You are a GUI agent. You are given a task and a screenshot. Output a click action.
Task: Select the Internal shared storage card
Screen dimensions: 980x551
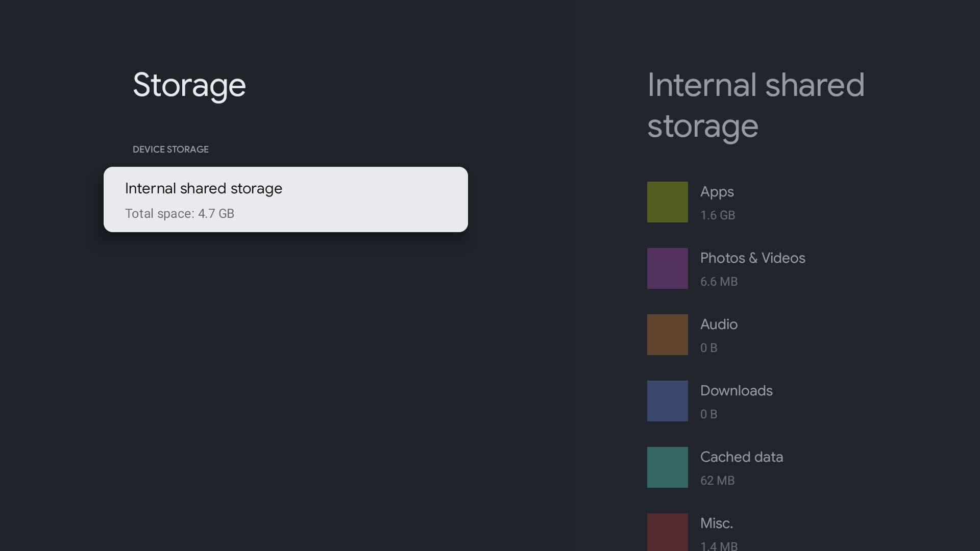[286, 199]
